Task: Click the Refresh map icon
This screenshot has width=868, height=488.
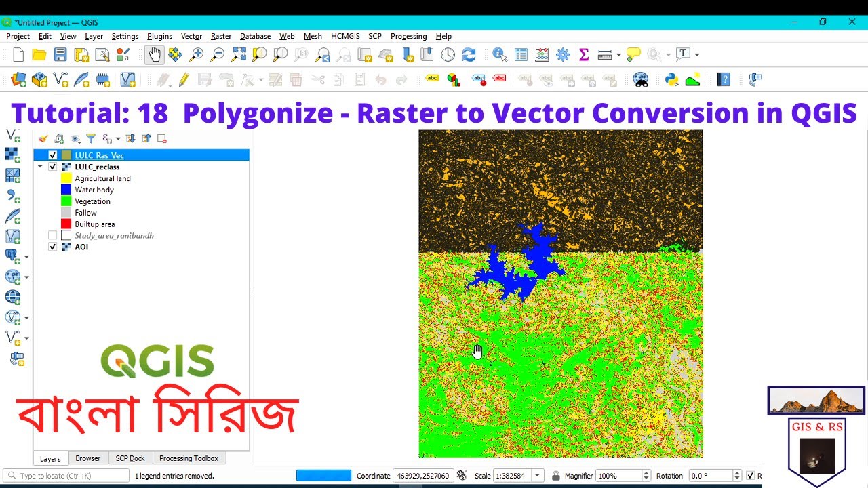Action: (469, 55)
